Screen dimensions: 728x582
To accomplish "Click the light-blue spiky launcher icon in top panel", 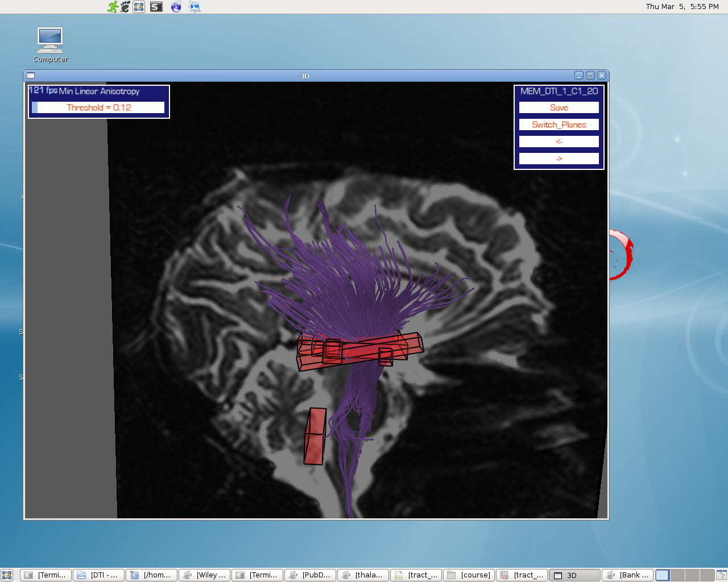I will 195,7.
